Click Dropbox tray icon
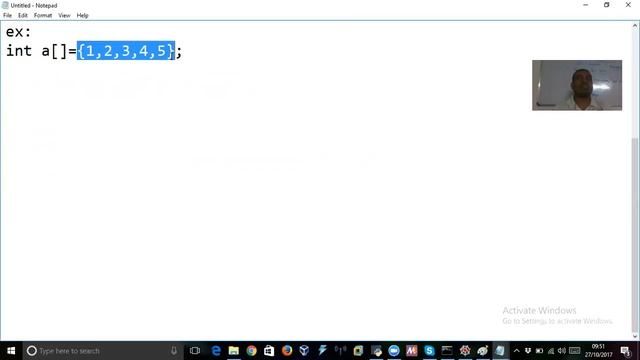This screenshot has width=640, height=360. click(x=528, y=351)
